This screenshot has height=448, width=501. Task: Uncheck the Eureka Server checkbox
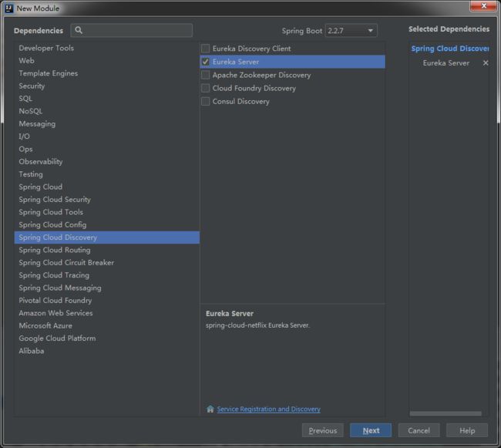tap(206, 62)
